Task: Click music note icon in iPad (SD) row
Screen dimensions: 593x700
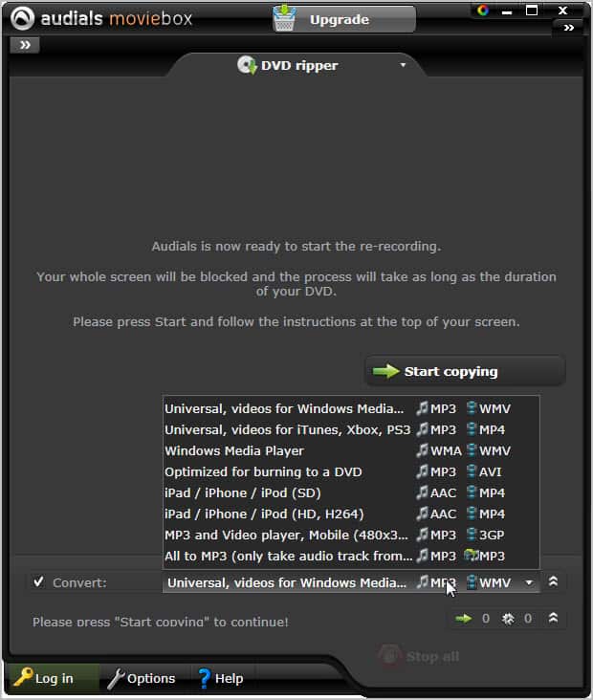Action: coord(422,492)
